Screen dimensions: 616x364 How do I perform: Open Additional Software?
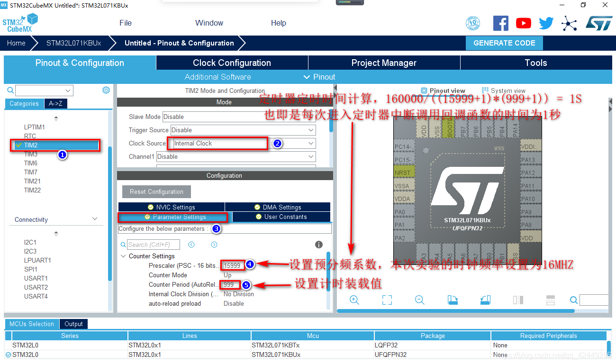218,77
